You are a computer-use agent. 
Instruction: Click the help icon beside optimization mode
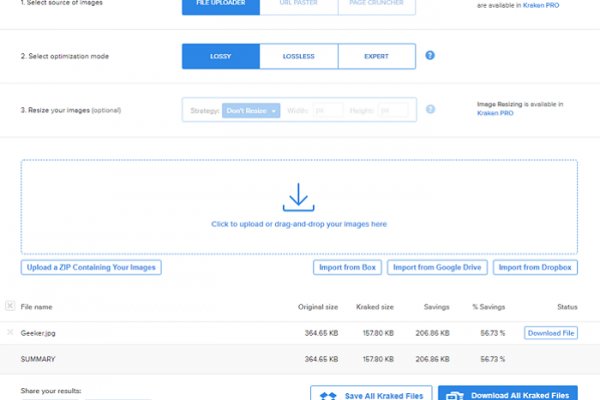coord(430,56)
